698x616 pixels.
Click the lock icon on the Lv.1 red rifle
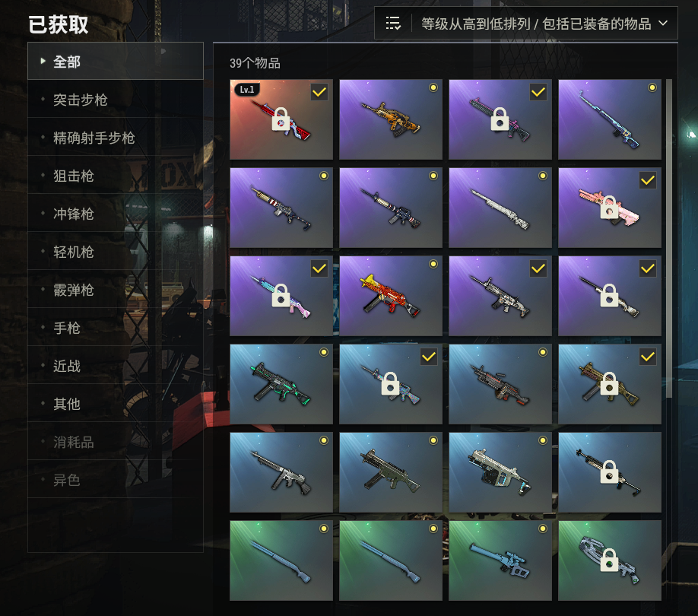(x=281, y=119)
